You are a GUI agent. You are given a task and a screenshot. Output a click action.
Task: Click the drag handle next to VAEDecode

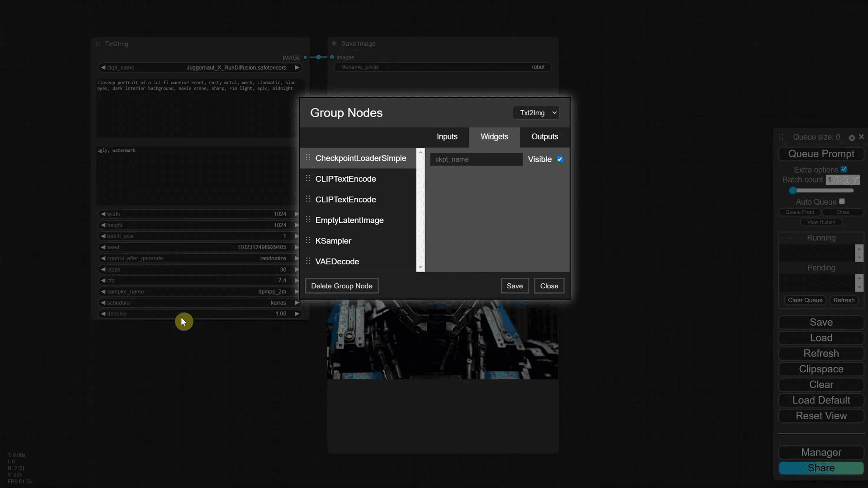click(308, 261)
